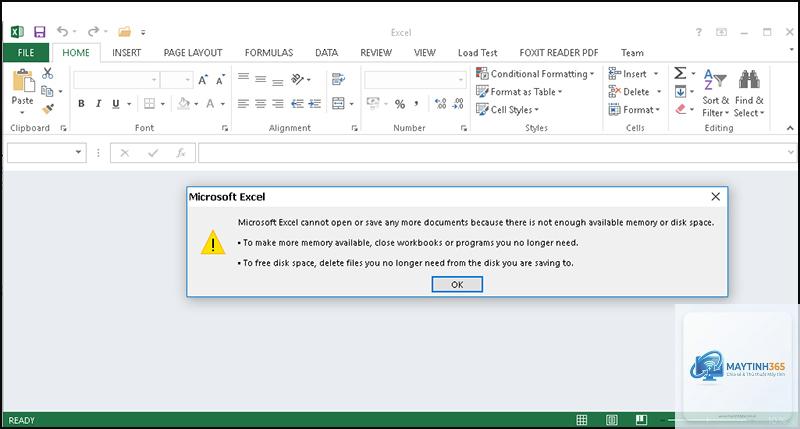Switch to Normal view in status bar
Screen dimensions: 800x429
582,420
